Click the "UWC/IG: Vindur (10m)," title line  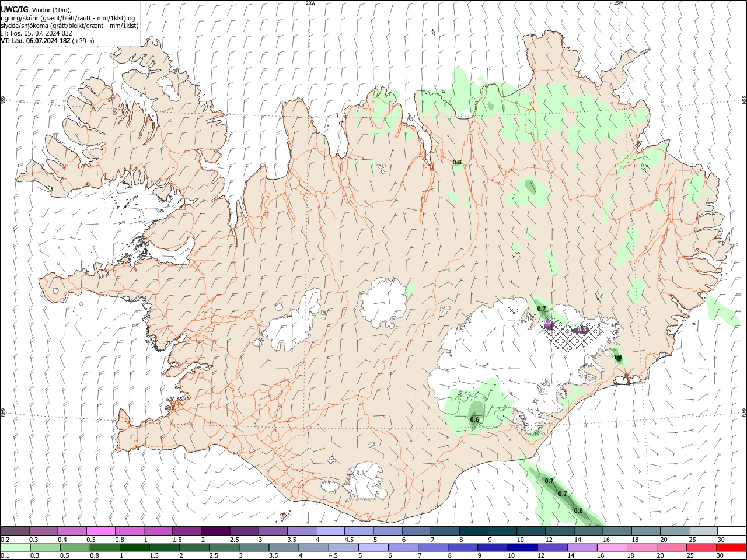(x=36, y=10)
